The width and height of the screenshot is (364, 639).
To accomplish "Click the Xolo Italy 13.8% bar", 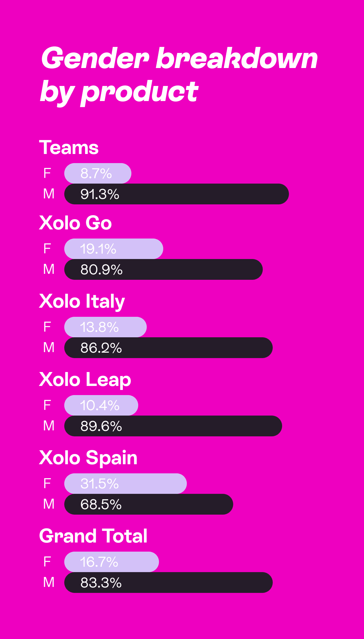I will (x=106, y=327).
